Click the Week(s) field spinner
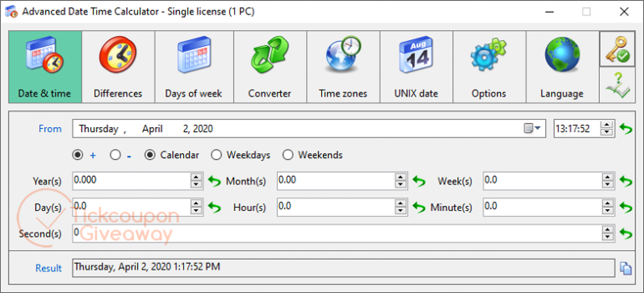 click(608, 181)
